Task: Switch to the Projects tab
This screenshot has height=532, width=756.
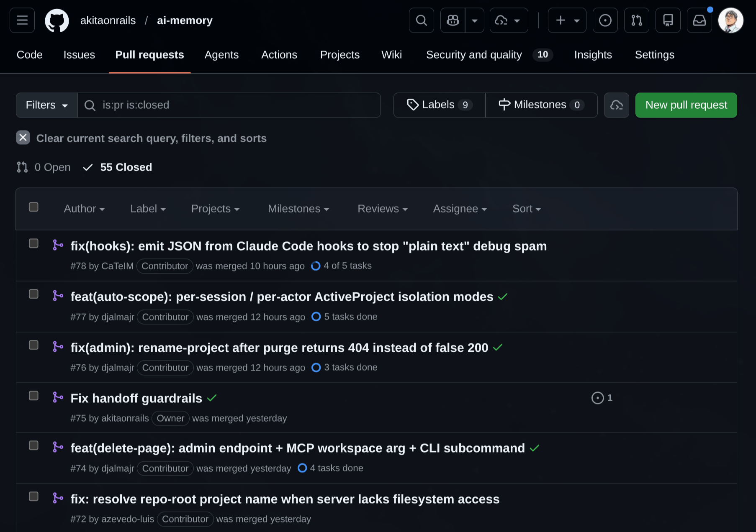Action: pyautogui.click(x=340, y=55)
